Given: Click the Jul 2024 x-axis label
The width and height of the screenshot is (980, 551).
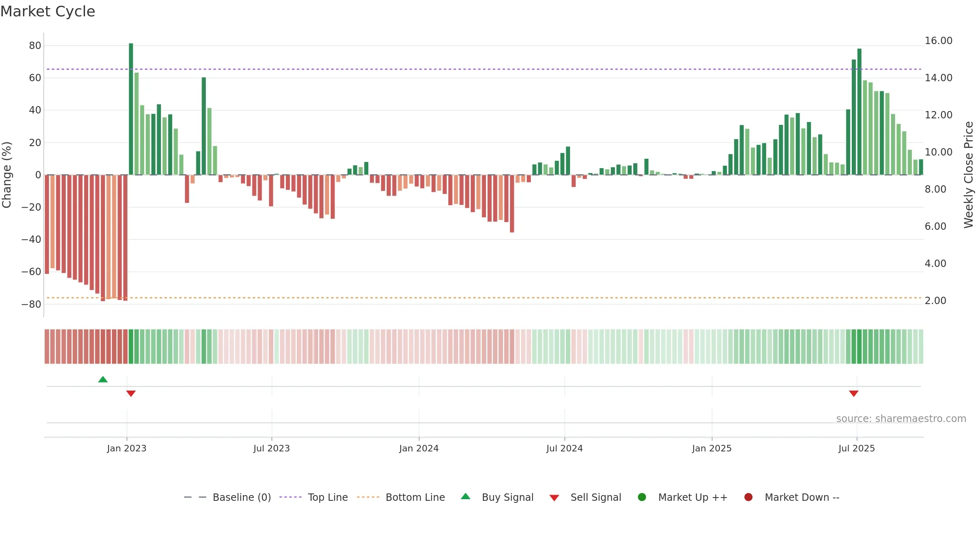Looking at the screenshot, I should (x=565, y=448).
